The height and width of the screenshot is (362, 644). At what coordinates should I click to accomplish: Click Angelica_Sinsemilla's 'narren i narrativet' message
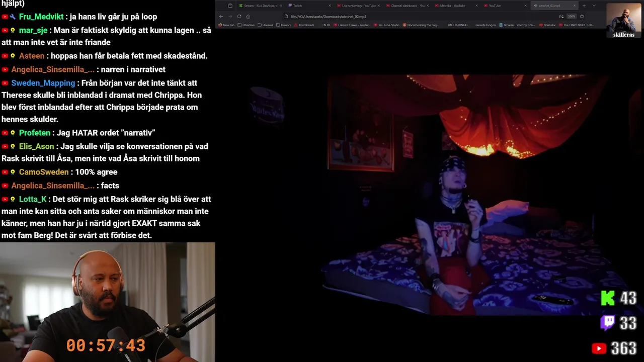pyautogui.click(x=133, y=69)
